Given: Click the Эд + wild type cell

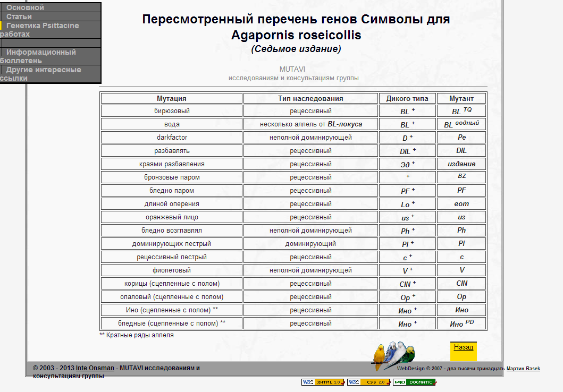Looking at the screenshot, I should point(407,164).
